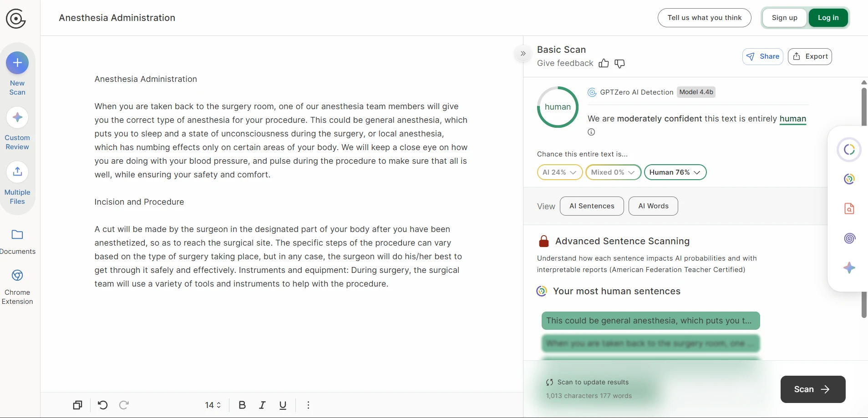Collapse the results panel with the double chevron

523,54
